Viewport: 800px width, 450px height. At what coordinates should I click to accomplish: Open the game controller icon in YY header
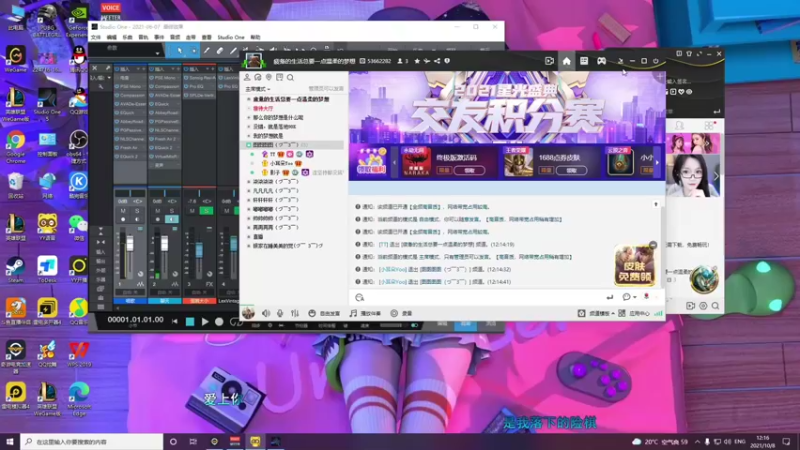[602, 61]
